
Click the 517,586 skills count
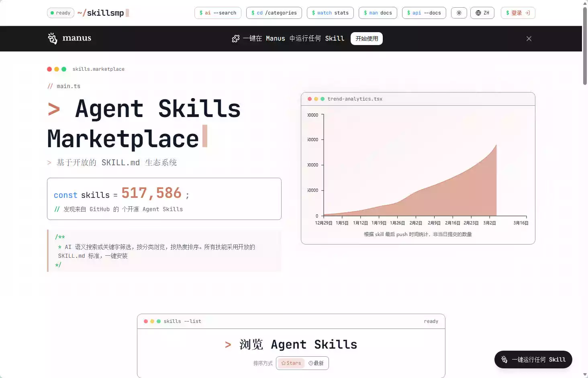(151, 193)
